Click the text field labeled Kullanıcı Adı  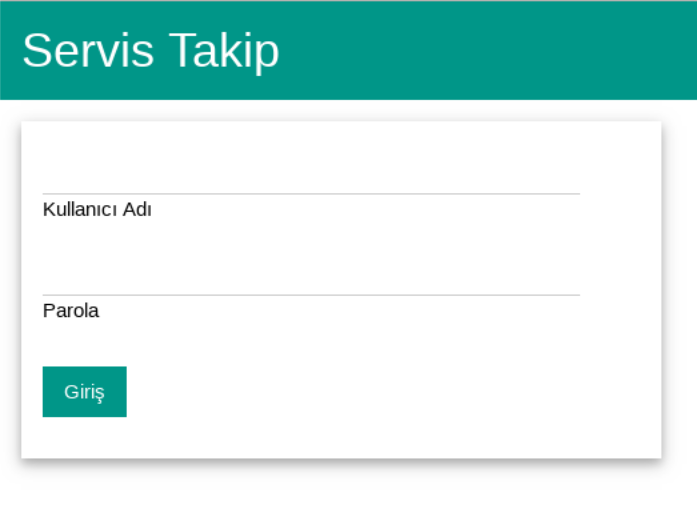310,178
